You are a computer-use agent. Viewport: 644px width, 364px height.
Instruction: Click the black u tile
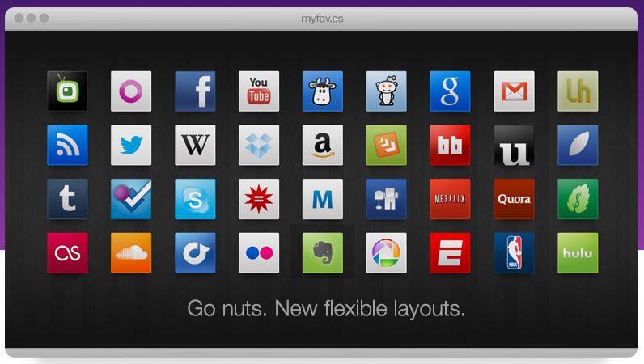(x=515, y=145)
